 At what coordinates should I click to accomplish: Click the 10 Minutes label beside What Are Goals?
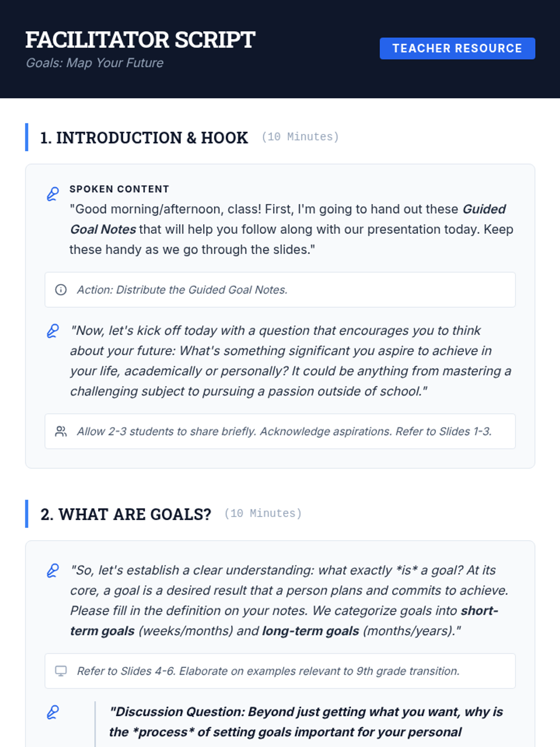pos(263,514)
